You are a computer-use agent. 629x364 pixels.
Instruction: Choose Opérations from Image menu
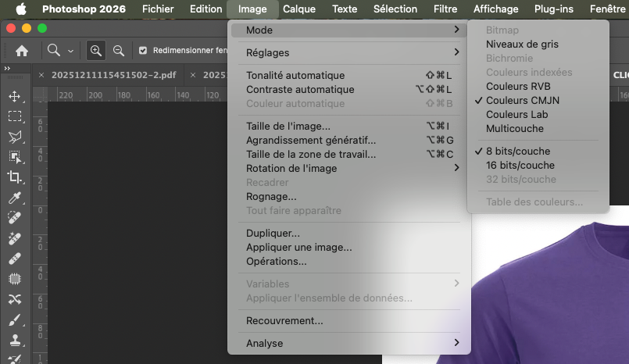tap(349, 262)
